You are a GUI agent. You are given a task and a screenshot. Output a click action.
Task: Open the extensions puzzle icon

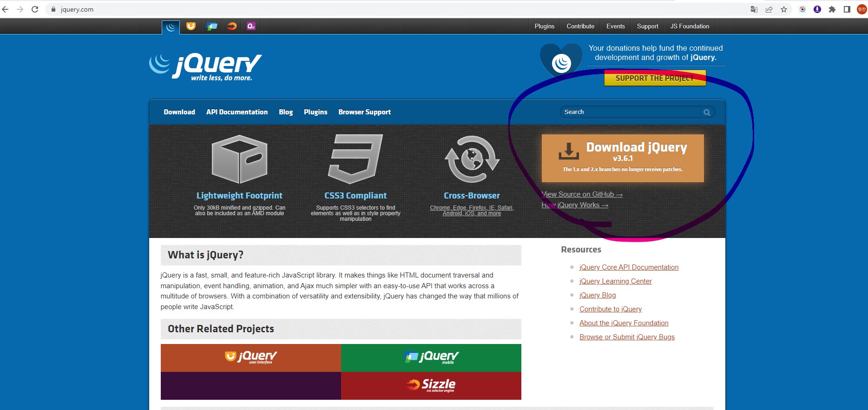tap(832, 9)
